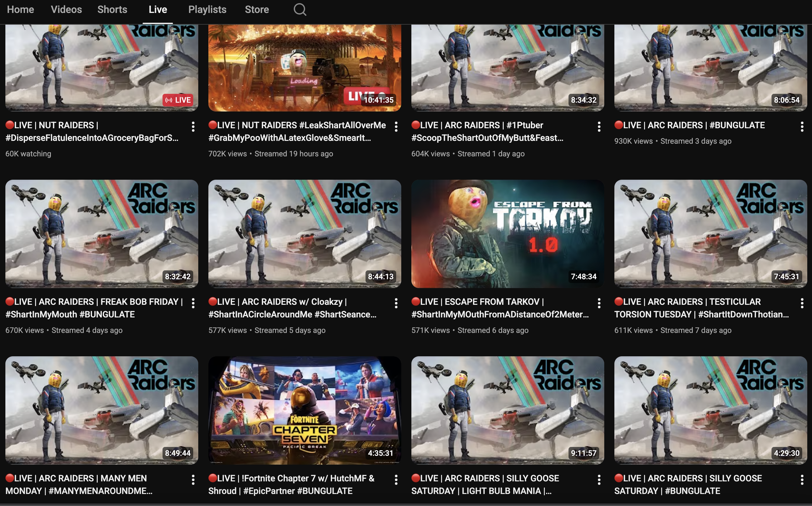Click the channel search magnifier icon
The width and height of the screenshot is (812, 506).
click(300, 9)
